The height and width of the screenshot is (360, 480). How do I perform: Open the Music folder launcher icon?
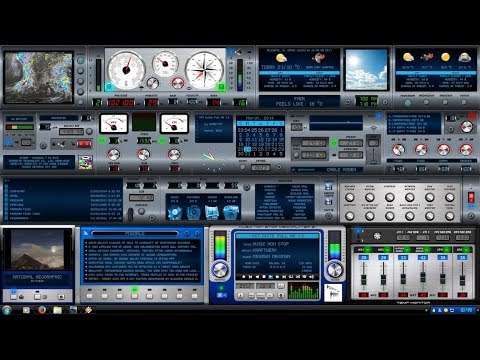coord(175,212)
